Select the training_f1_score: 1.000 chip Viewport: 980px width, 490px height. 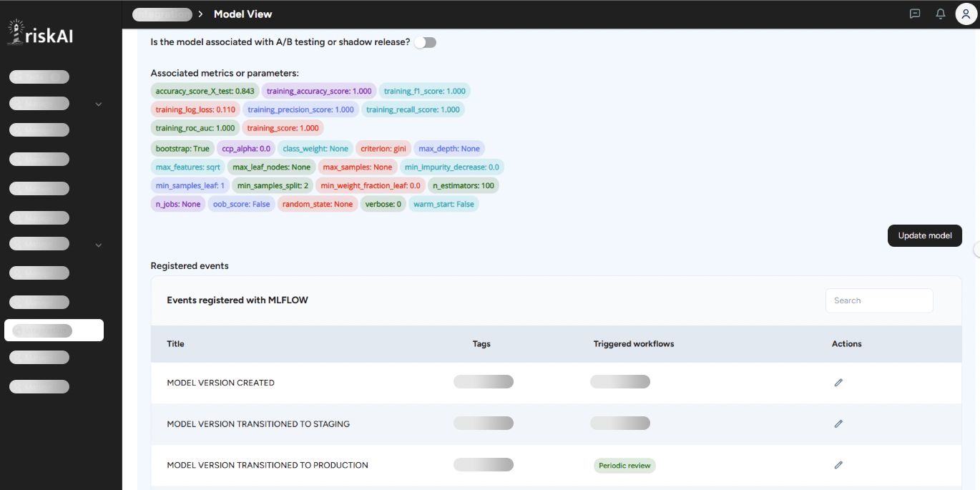pos(424,91)
